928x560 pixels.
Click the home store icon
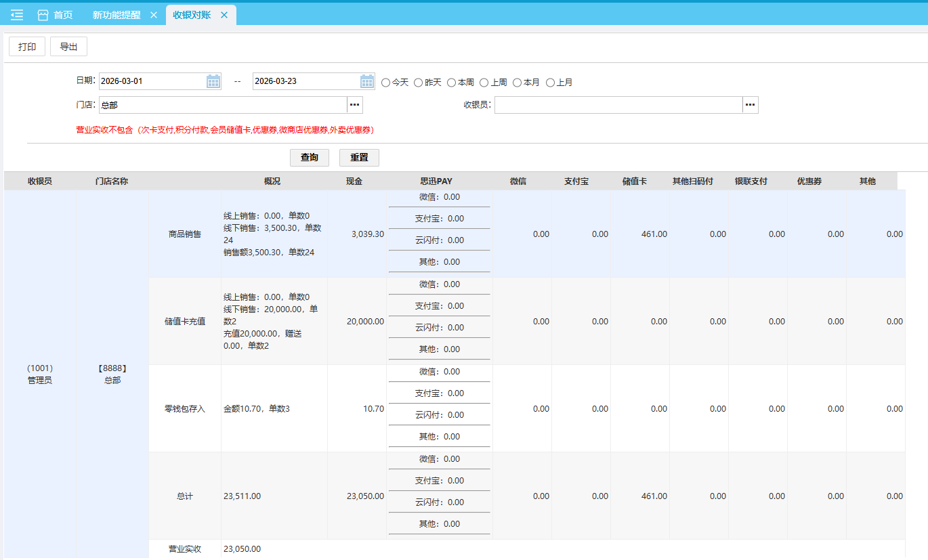[43, 15]
